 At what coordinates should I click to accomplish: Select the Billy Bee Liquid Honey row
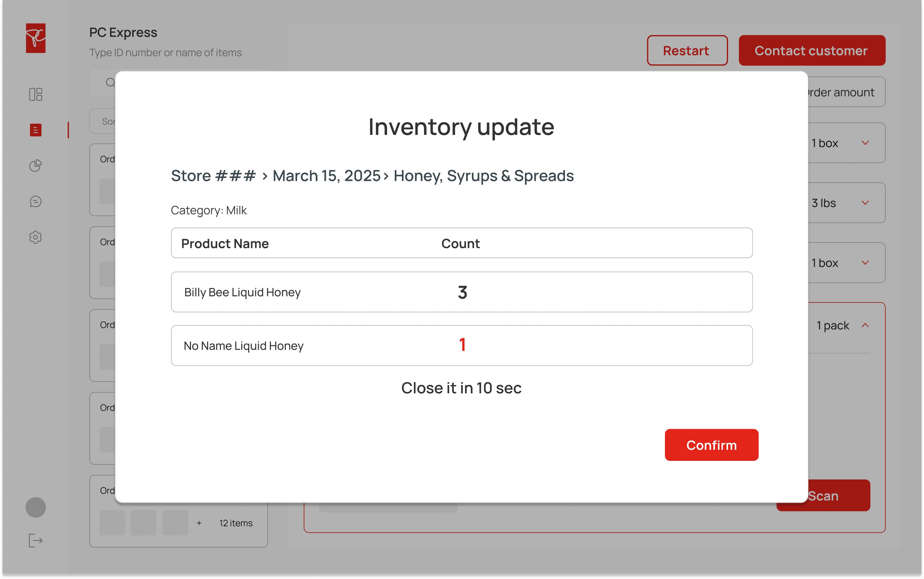[x=461, y=292]
